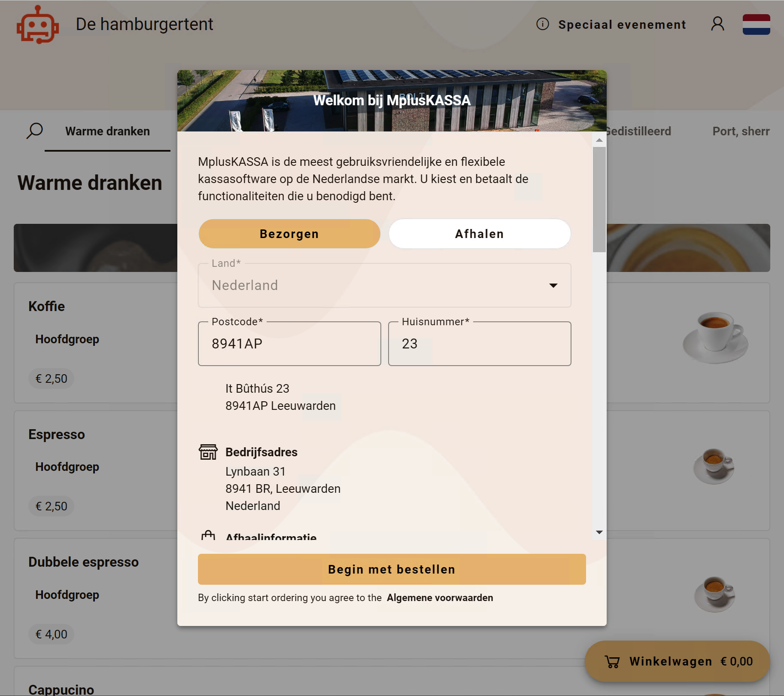Click the Koffie cup thumbnail
The image size is (784, 696).
click(x=715, y=338)
